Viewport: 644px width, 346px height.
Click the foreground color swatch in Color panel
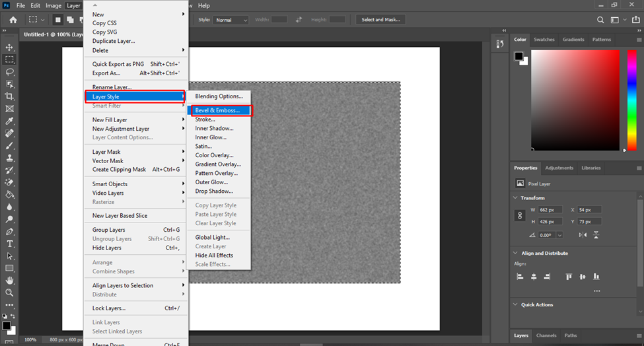tap(519, 56)
